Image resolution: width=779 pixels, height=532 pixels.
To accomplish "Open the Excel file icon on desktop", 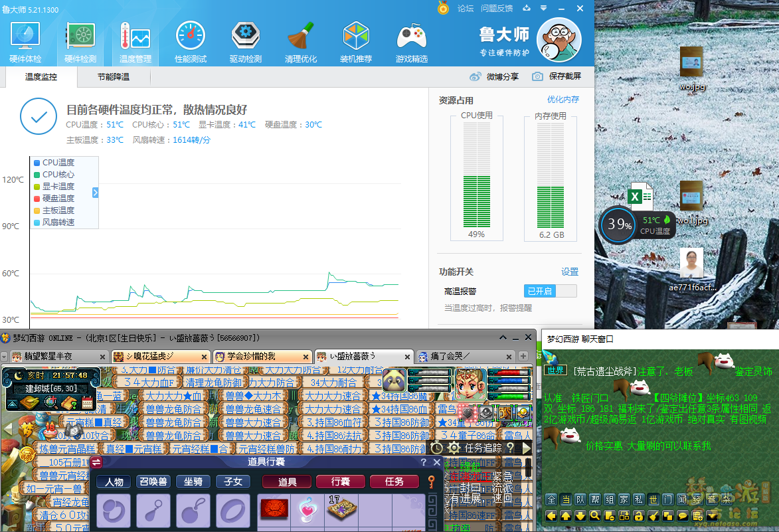I will [x=640, y=197].
